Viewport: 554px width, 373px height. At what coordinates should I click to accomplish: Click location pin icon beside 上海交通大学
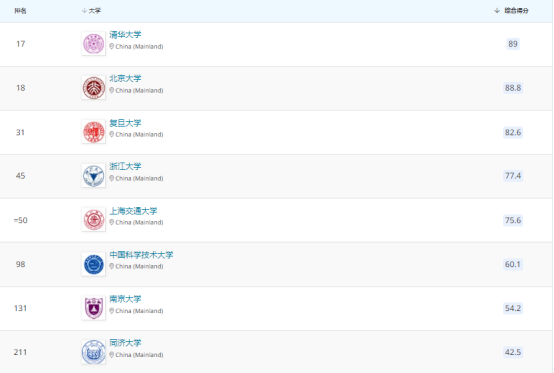tap(112, 222)
